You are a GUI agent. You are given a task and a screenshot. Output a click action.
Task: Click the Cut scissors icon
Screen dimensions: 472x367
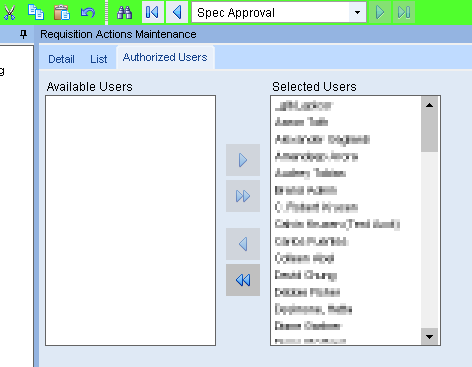coord(9,12)
